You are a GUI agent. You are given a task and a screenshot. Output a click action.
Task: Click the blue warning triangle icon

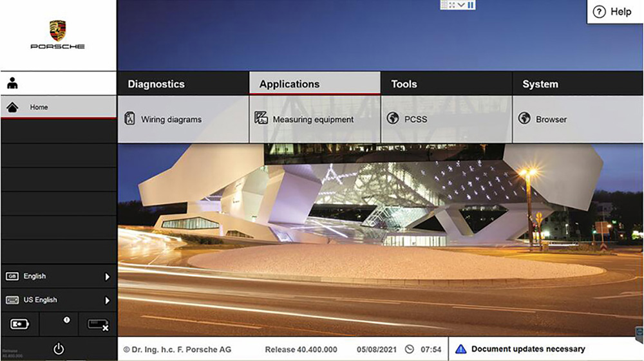click(461, 349)
